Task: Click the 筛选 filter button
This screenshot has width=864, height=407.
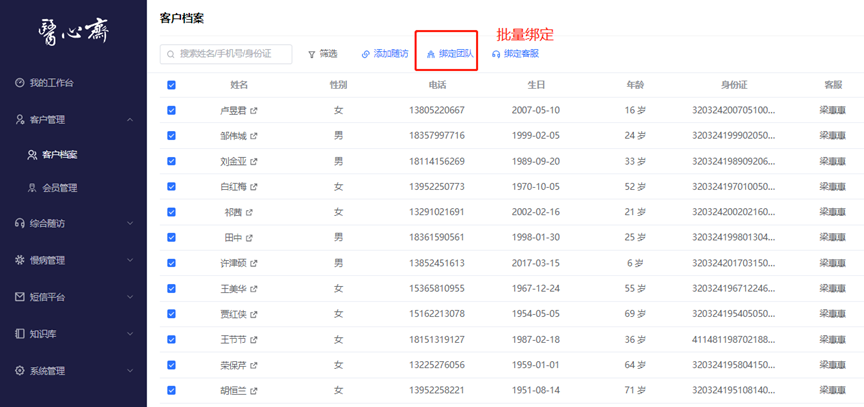Action: click(322, 54)
